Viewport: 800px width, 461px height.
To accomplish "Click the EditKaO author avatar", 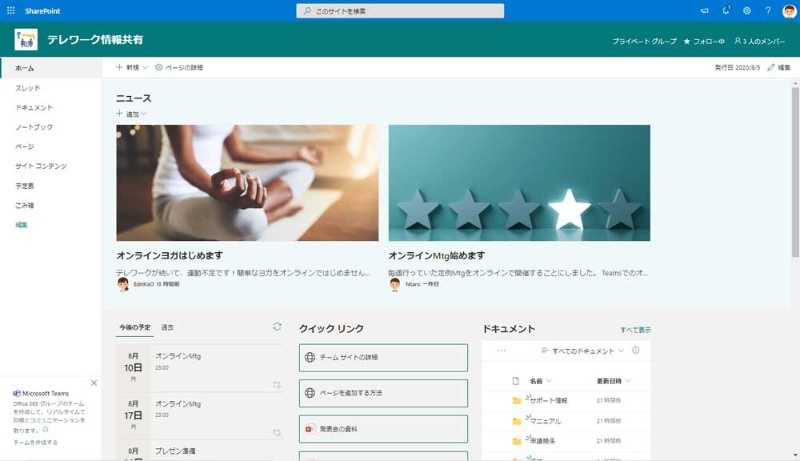I will (x=123, y=284).
